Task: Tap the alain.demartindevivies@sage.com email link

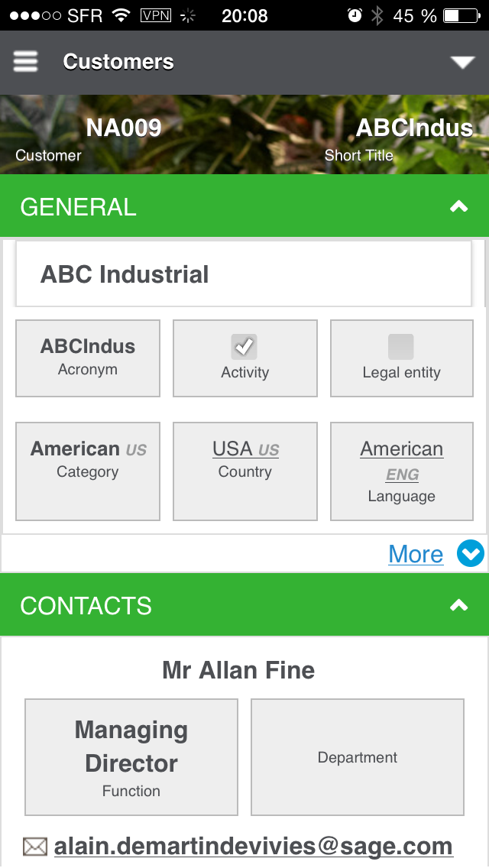Action: click(253, 847)
